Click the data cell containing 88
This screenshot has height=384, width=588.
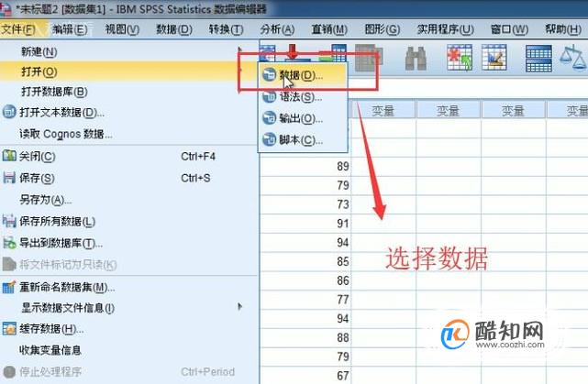305,337
